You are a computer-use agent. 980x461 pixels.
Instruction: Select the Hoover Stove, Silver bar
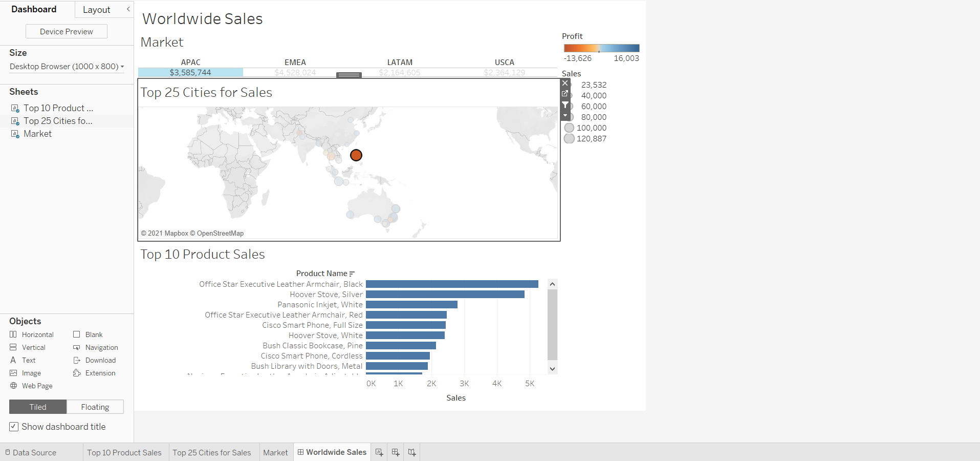[x=445, y=295]
